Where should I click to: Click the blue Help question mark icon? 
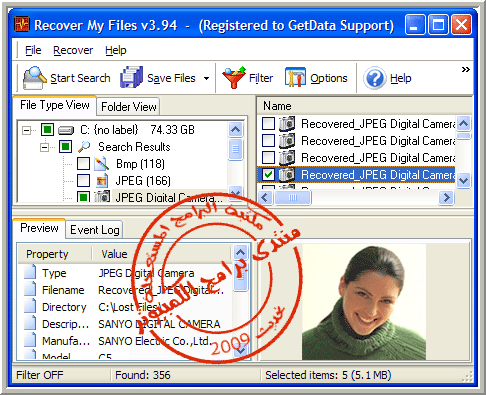(375, 78)
